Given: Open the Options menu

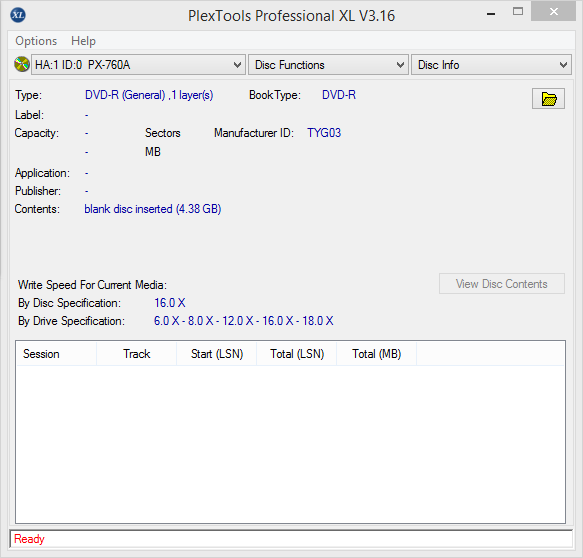Looking at the screenshot, I should [x=36, y=41].
